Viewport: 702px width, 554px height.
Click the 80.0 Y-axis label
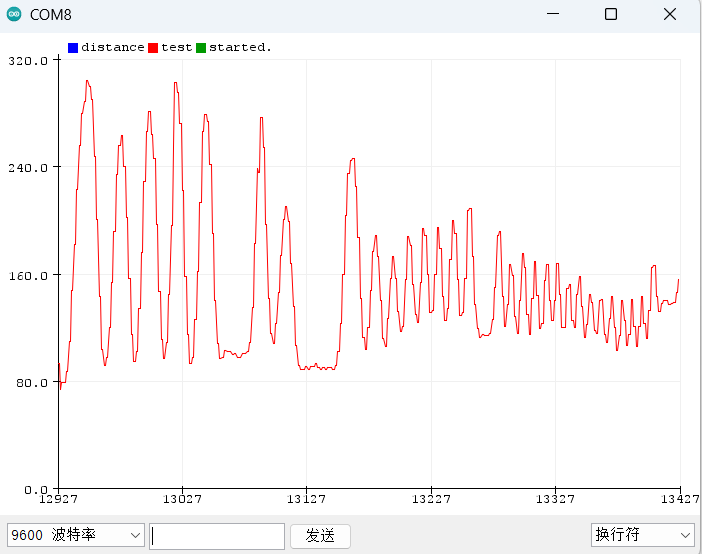[x=31, y=382]
